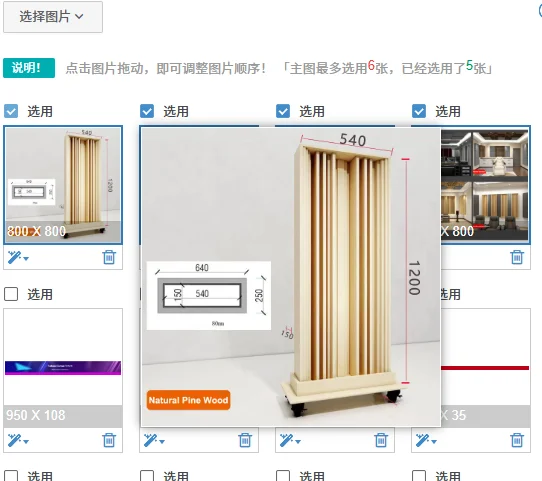Uncheck the third 选用 checkbox in the top row

tap(283, 111)
